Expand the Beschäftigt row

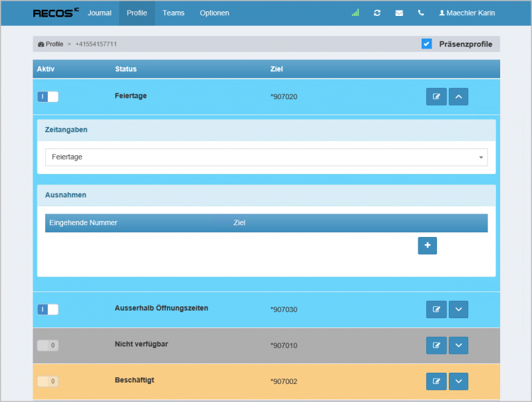pos(458,381)
